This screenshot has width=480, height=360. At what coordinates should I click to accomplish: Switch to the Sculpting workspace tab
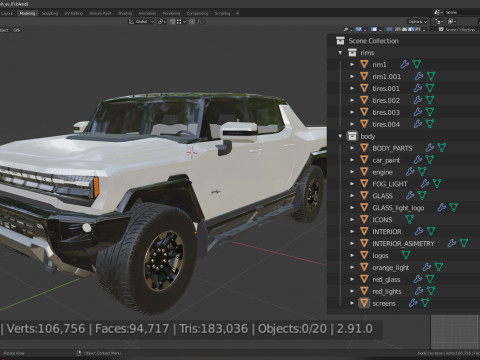[50, 13]
